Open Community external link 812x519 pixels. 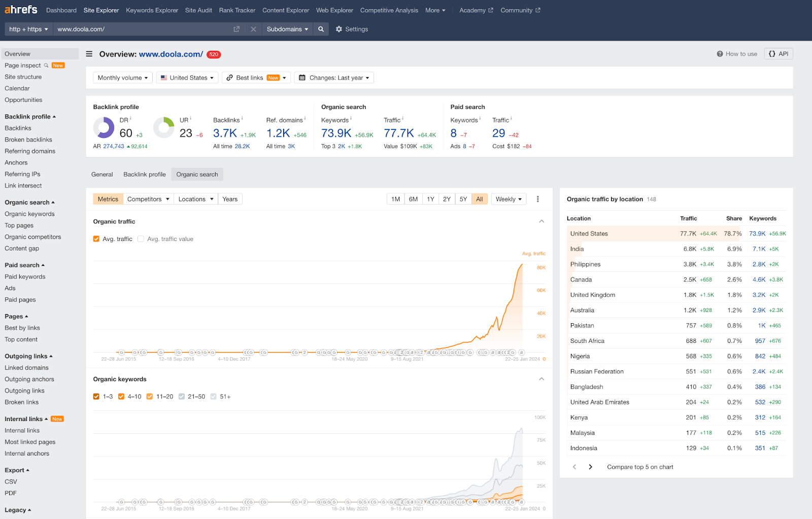pyautogui.click(x=520, y=10)
